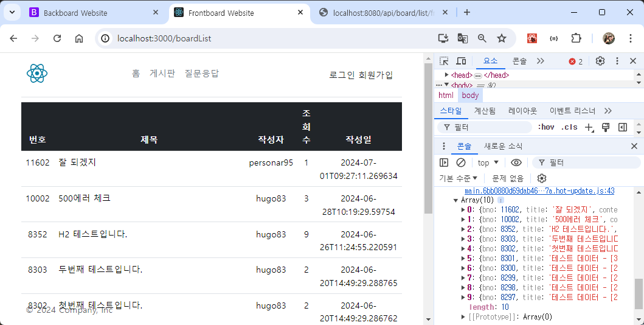This screenshot has height=325, width=644.
Task: Open a new browser tab
Action: (467, 12)
